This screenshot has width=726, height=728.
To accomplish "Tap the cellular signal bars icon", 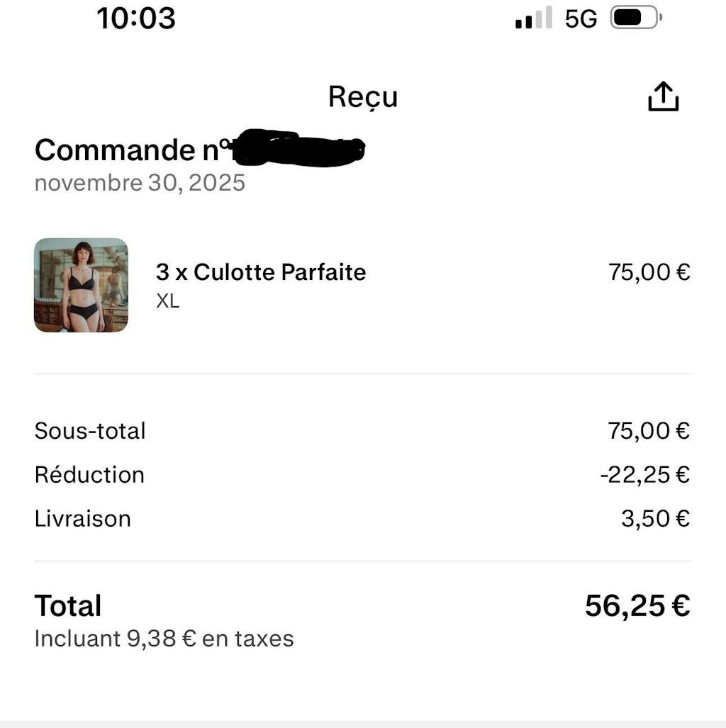I will pos(534,18).
